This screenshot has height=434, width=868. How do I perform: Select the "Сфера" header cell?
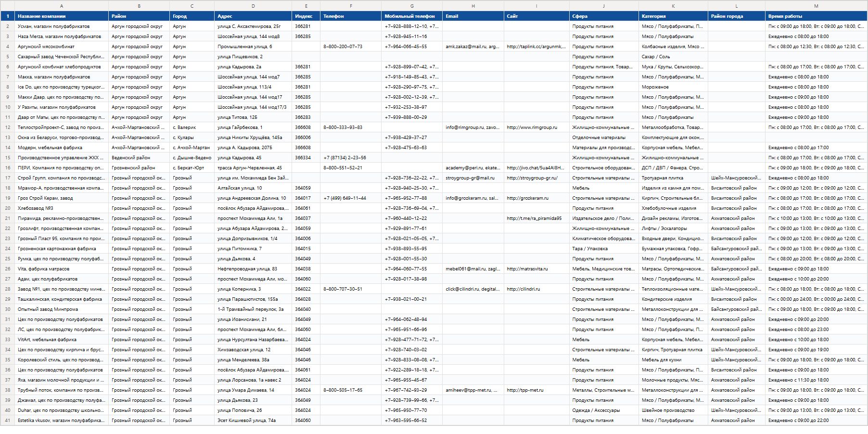click(604, 16)
